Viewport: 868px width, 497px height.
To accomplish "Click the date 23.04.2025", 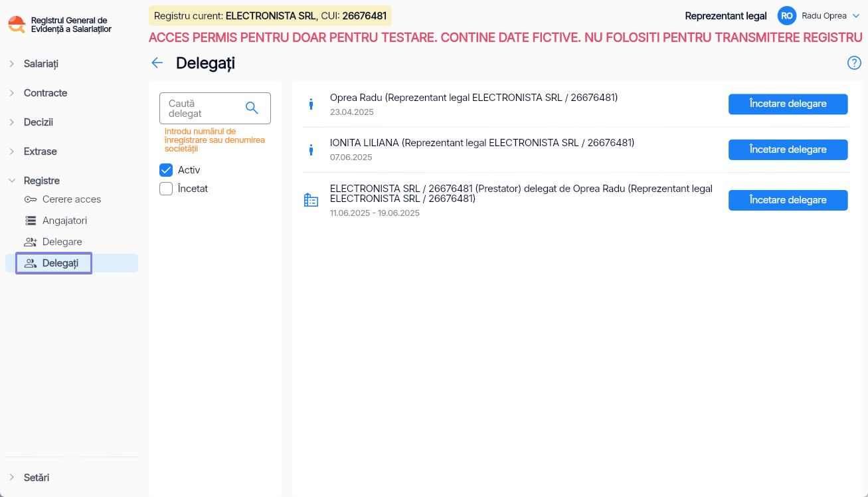I will (x=352, y=112).
